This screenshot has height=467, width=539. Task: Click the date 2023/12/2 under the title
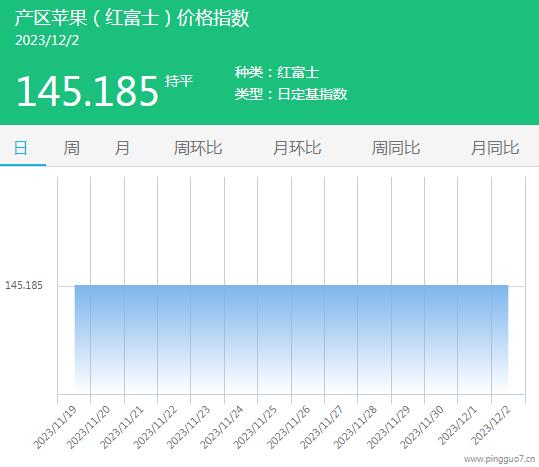pos(47,41)
